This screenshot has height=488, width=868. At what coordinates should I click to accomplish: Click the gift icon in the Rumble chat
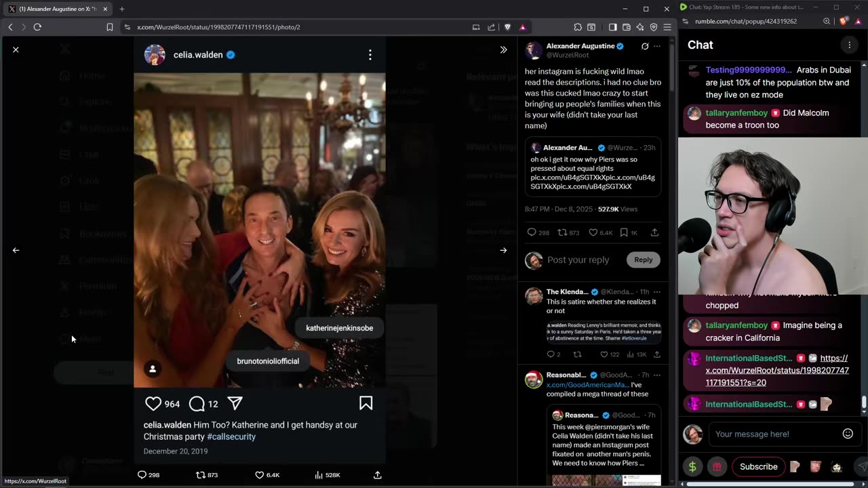[717, 466]
